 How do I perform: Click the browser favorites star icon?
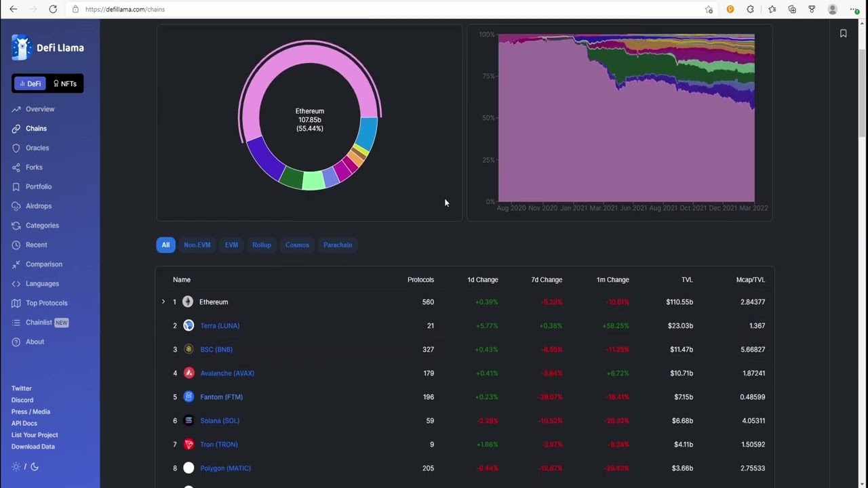(x=709, y=9)
